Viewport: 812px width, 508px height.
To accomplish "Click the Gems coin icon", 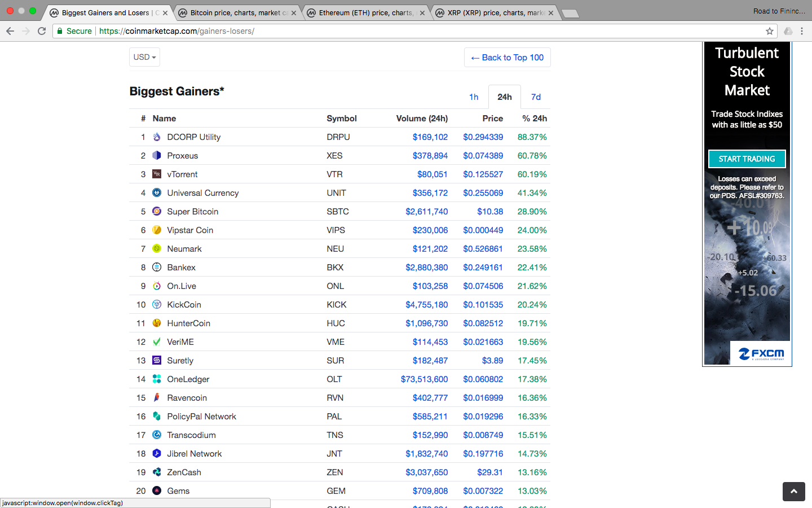I will pyautogui.click(x=157, y=491).
